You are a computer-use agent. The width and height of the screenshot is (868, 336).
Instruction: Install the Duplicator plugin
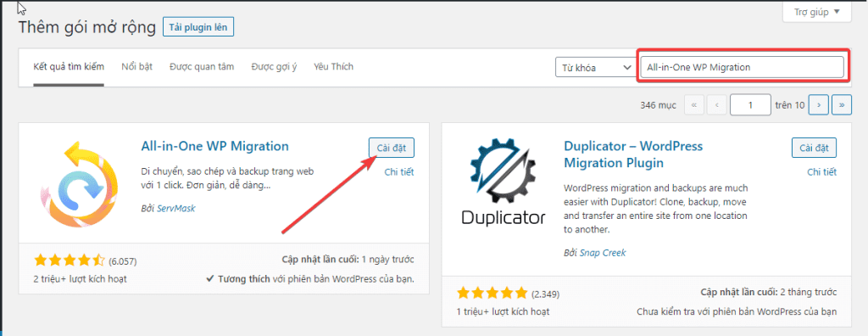click(814, 148)
